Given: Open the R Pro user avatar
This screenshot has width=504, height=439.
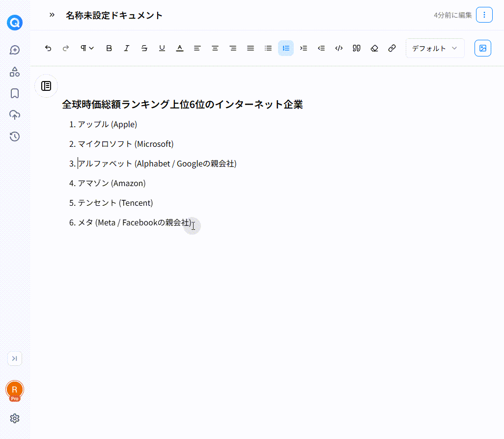Looking at the screenshot, I should click(15, 391).
